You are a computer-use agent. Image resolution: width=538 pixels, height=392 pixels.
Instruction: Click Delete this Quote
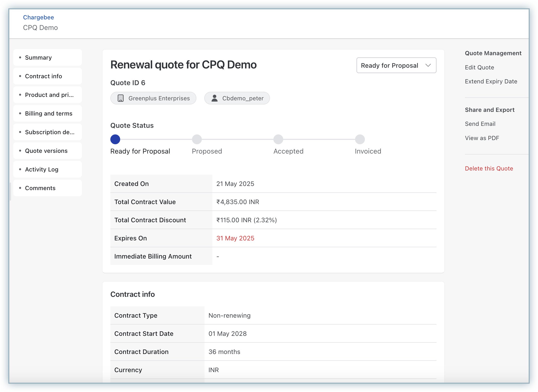pyautogui.click(x=489, y=169)
